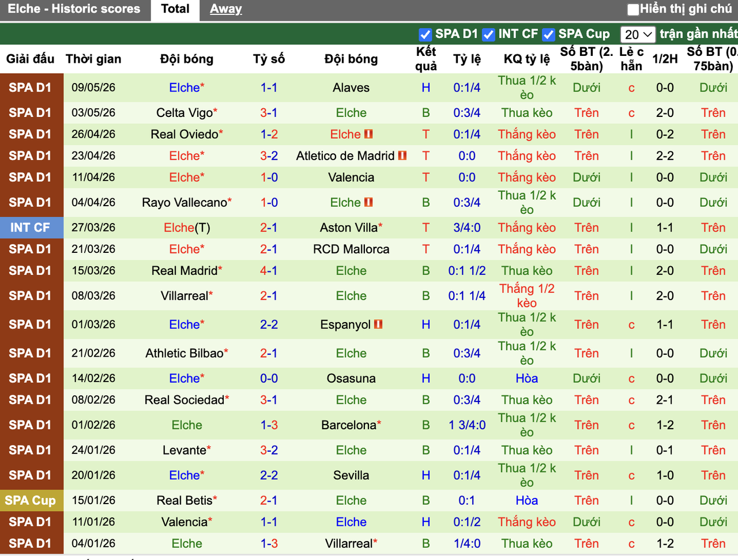Open the Sevilla team link

click(351, 475)
